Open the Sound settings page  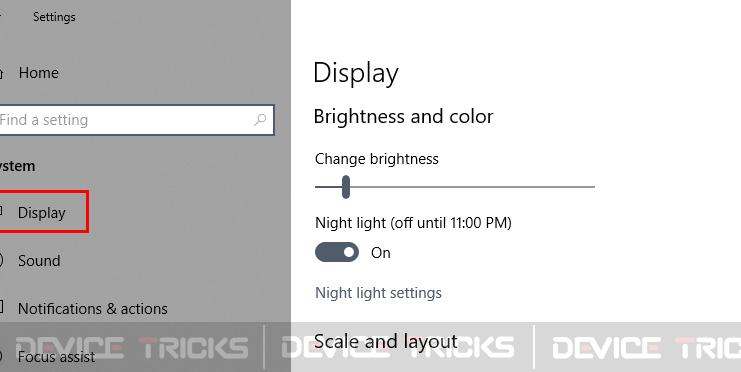pyautogui.click(x=39, y=260)
